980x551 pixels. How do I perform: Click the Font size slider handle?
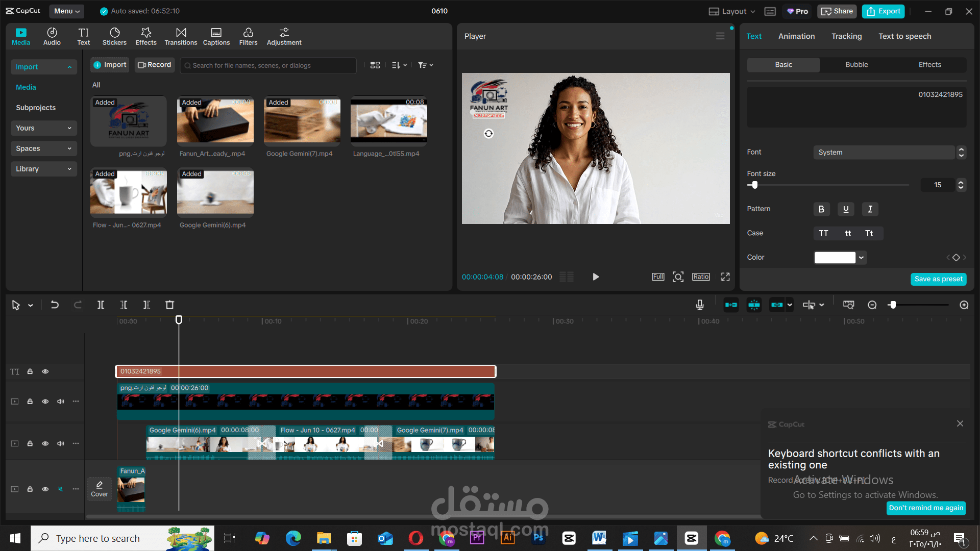click(x=754, y=185)
